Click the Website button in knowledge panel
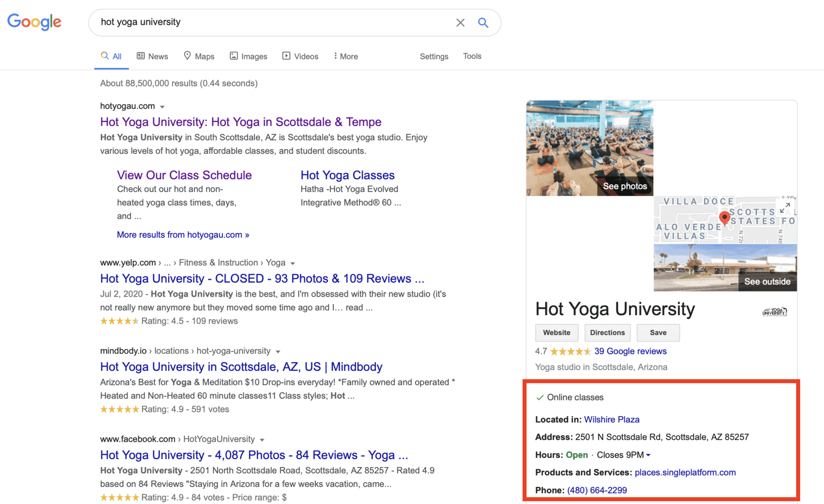This screenshot has width=824, height=504. coord(556,332)
